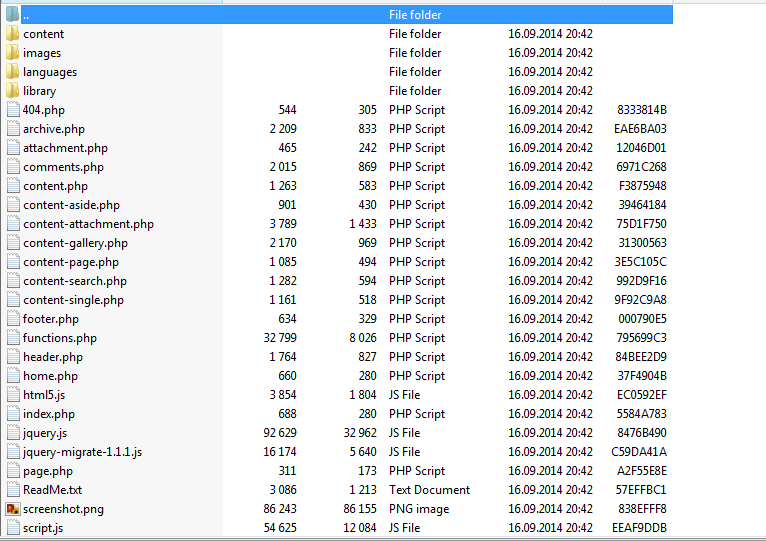Image resolution: width=766 pixels, height=541 pixels.
Task: Select the comments.php file name
Action: pyautogui.click(x=63, y=167)
